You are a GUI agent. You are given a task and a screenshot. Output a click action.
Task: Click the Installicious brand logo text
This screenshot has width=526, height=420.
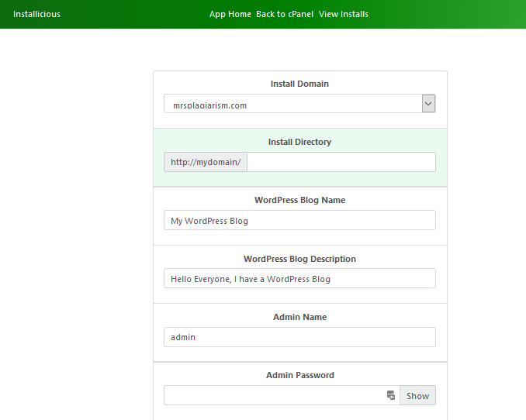(36, 14)
